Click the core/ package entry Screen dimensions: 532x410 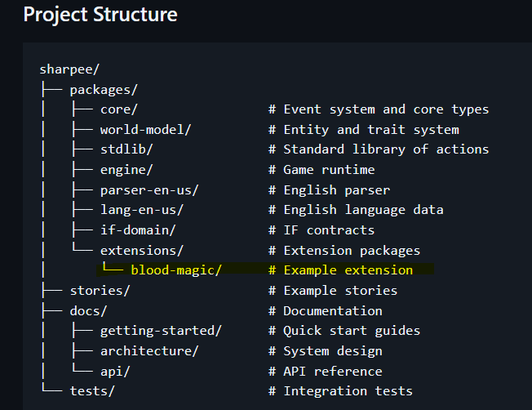click(119, 109)
